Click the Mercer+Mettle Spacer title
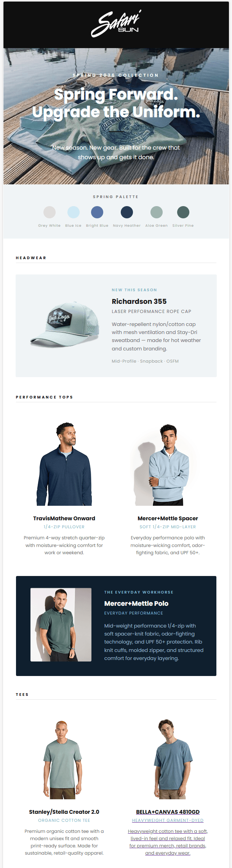The width and height of the screenshot is (232, 868). coord(168,518)
